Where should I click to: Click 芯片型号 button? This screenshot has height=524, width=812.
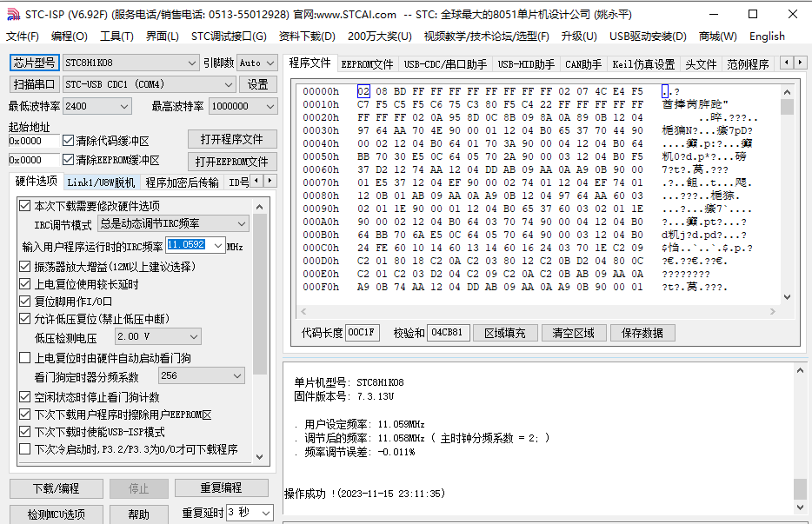pos(34,63)
